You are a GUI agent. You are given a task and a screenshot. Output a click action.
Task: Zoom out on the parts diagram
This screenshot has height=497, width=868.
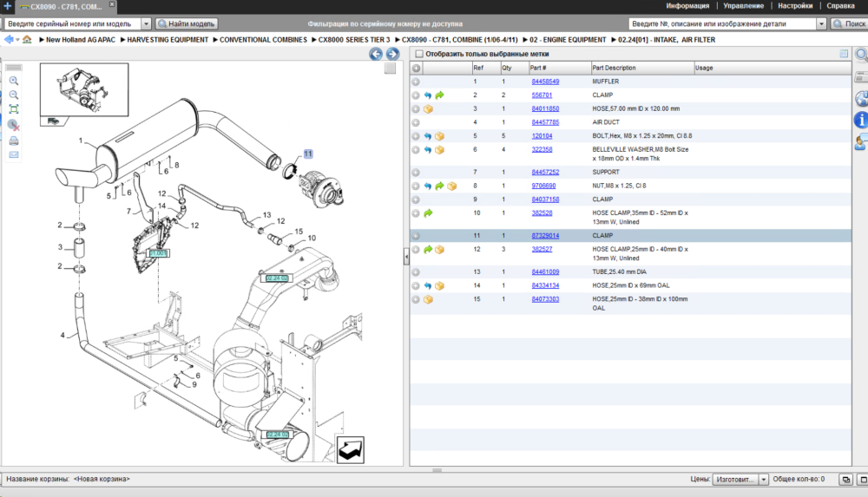(x=14, y=95)
